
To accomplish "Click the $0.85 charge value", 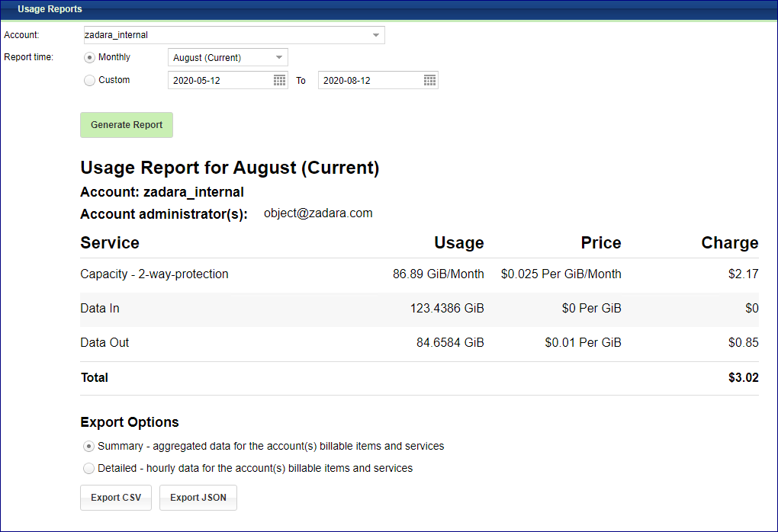I will tap(743, 343).
